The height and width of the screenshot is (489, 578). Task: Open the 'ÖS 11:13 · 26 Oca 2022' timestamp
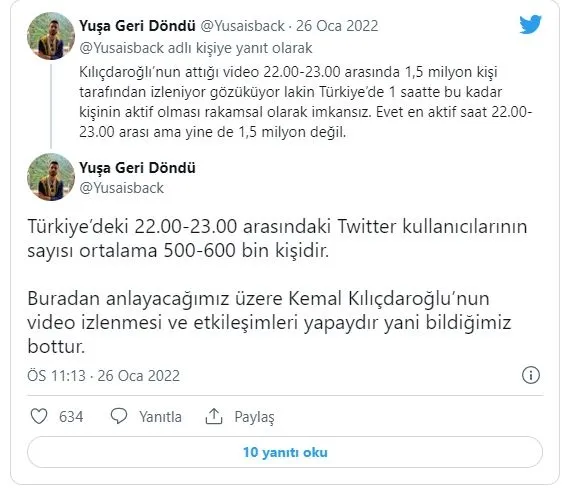click(x=103, y=376)
